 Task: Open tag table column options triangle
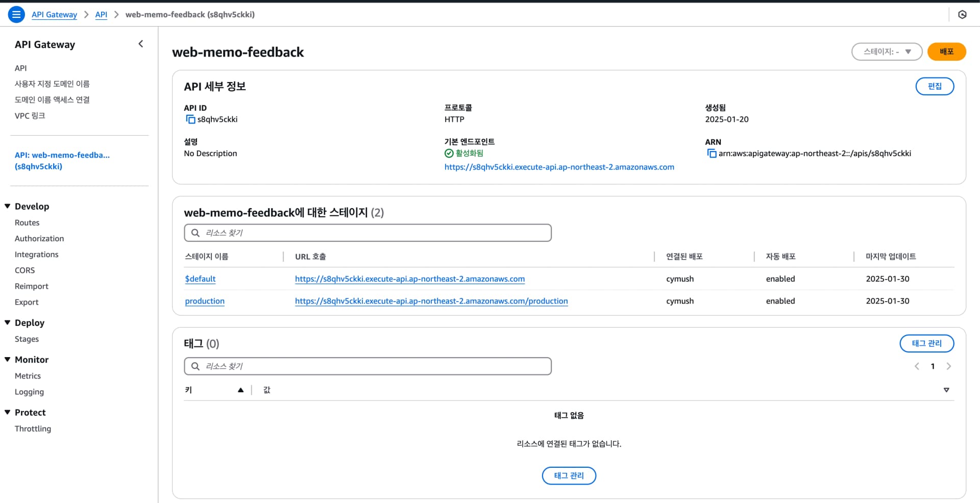(x=946, y=390)
